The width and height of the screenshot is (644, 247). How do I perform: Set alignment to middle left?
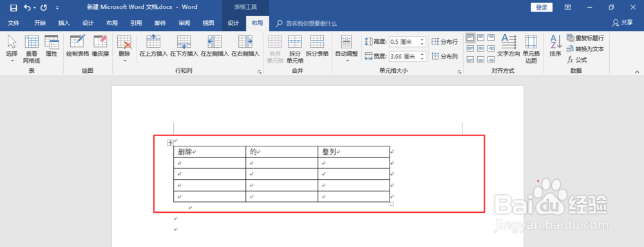[x=470, y=48]
